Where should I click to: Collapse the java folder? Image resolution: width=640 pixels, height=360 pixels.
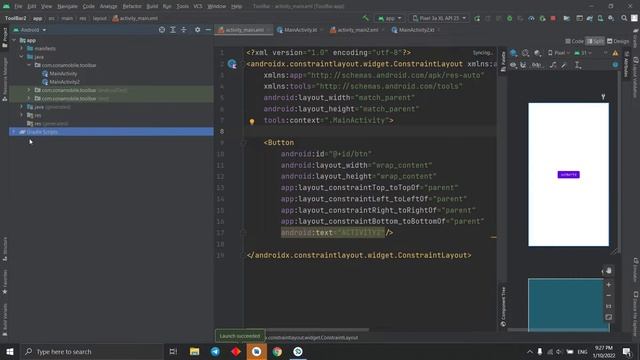22,57
